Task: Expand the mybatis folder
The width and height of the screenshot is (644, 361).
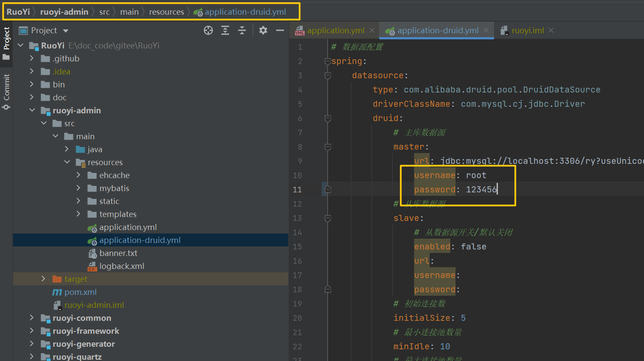Action: pos(78,188)
